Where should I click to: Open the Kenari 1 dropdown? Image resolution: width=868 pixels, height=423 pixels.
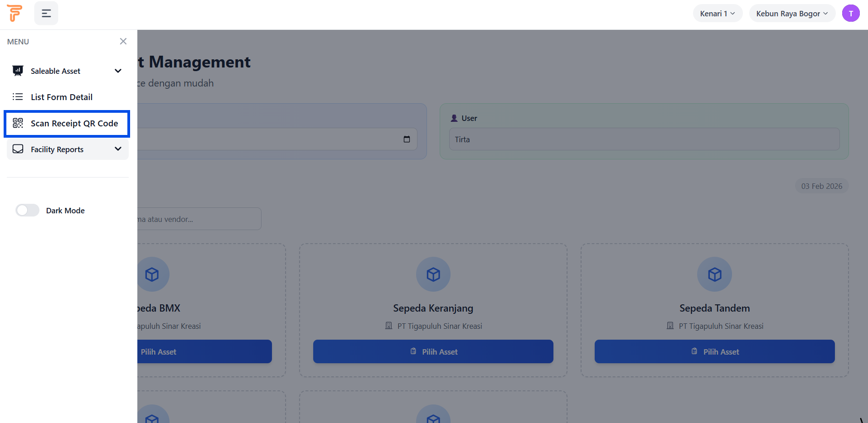717,14
